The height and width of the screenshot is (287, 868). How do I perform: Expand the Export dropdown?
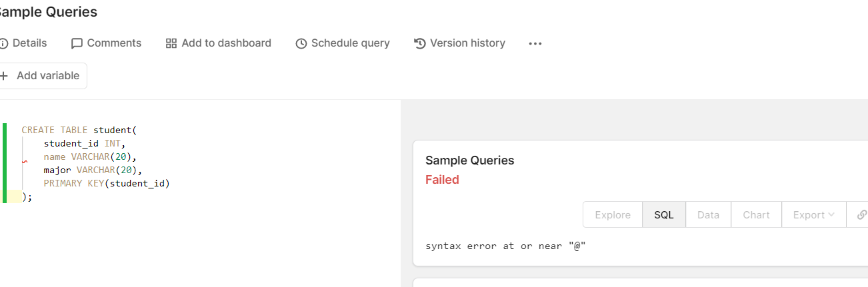pos(813,214)
